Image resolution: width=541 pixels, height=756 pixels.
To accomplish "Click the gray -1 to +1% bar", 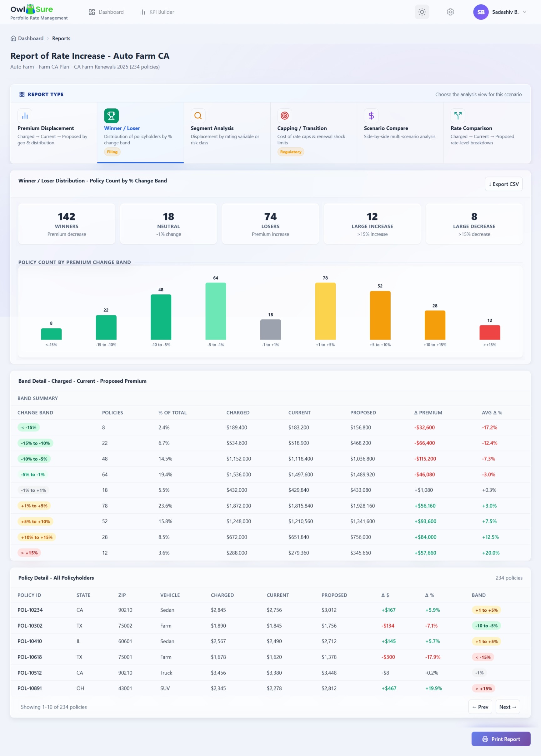I will 270,329.
